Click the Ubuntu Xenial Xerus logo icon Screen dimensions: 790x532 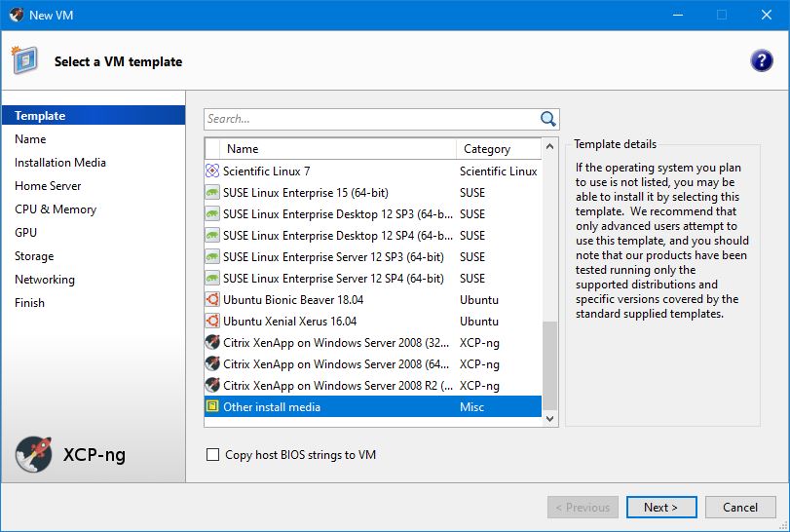(x=212, y=321)
